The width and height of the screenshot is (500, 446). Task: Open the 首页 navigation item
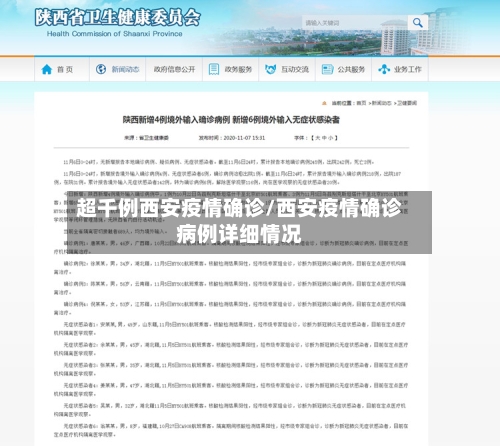pyautogui.click(x=62, y=69)
